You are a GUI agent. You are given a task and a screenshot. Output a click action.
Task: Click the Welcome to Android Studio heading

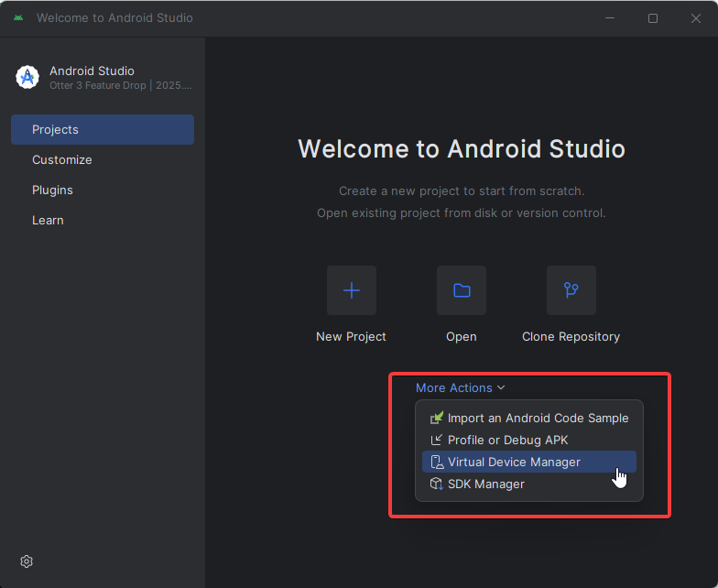pos(462,148)
